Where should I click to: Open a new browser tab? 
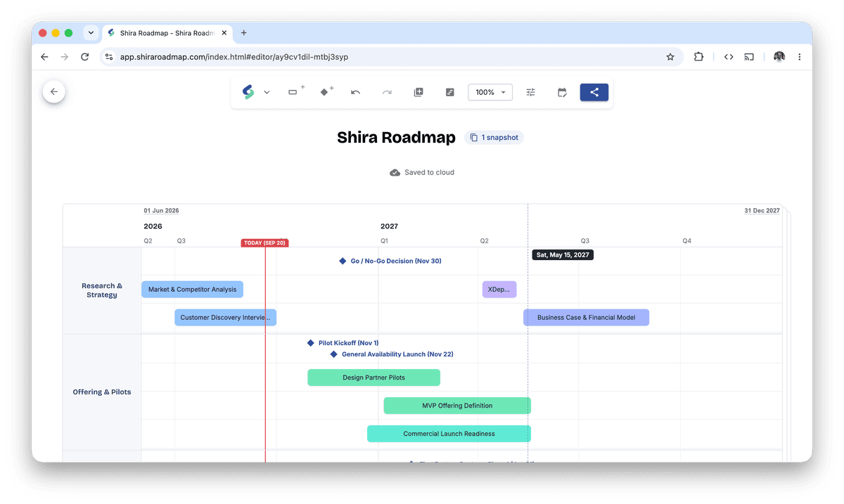(x=244, y=33)
